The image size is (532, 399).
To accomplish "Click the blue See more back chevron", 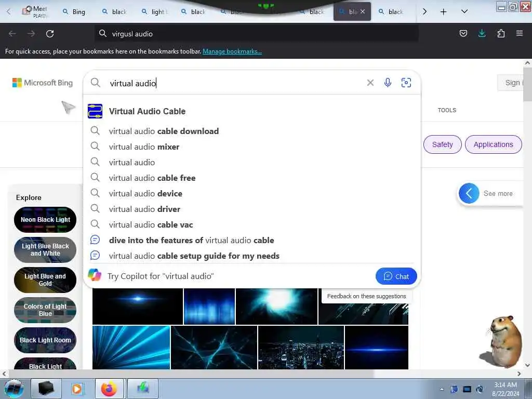I will [469, 193].
